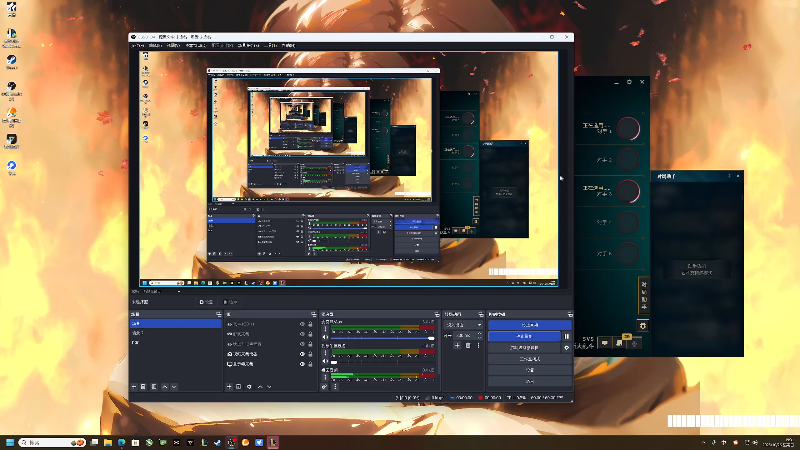The image size is (800, 450).
Task: Toggle visibility of the third source row
Action: click(302, 344)
